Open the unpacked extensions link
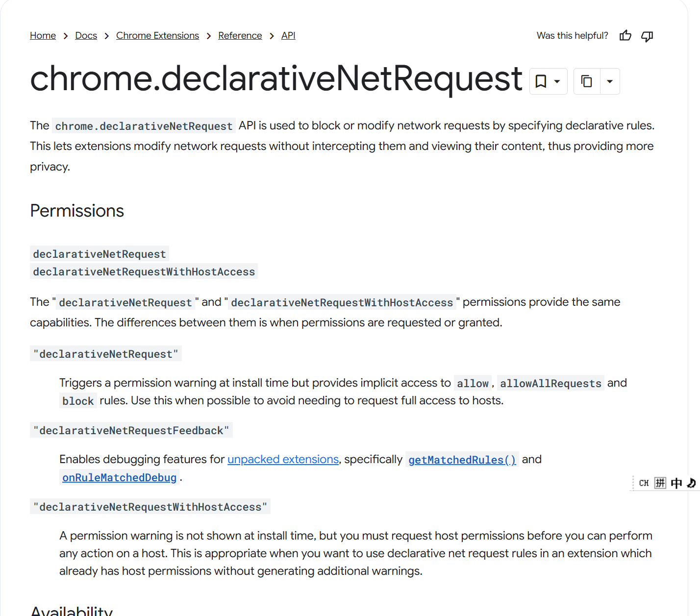This screenshot has height=616, width=700. click(x=283, y=459)
